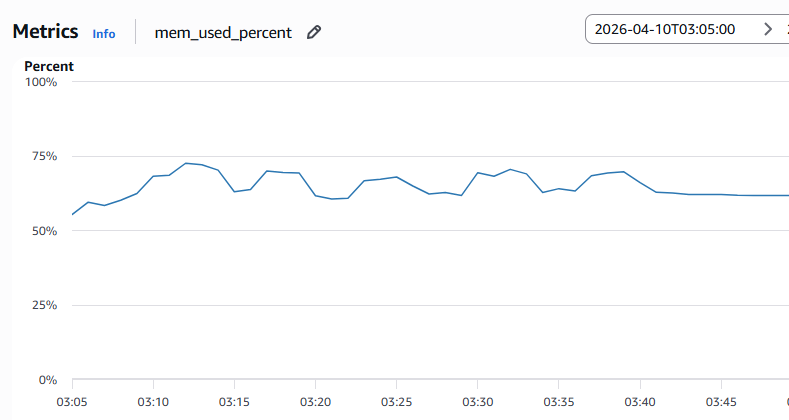This screenshot has height=420, width=789.
Task: Select the 03:30 tick on the time axis
Action: tap(478, 402)
